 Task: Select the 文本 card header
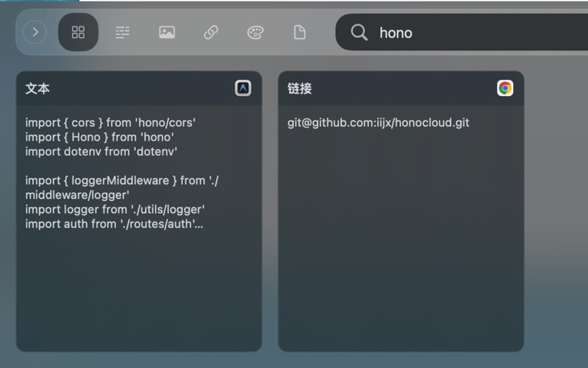(139, 88)
